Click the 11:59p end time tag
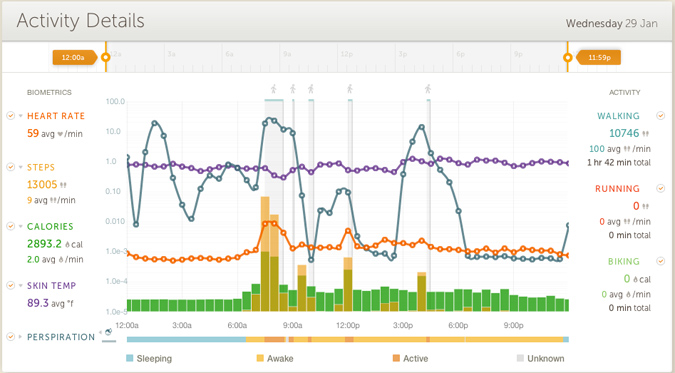Viewport: 675px width, 373px height. click(599, 57)
